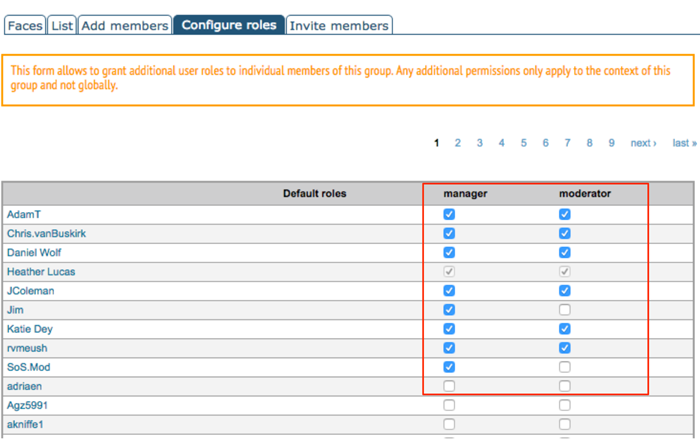The height and width of the screenshot is (439, 700).
Task: Disable moderator role for rvmeush
Action: tap(565, 348)
